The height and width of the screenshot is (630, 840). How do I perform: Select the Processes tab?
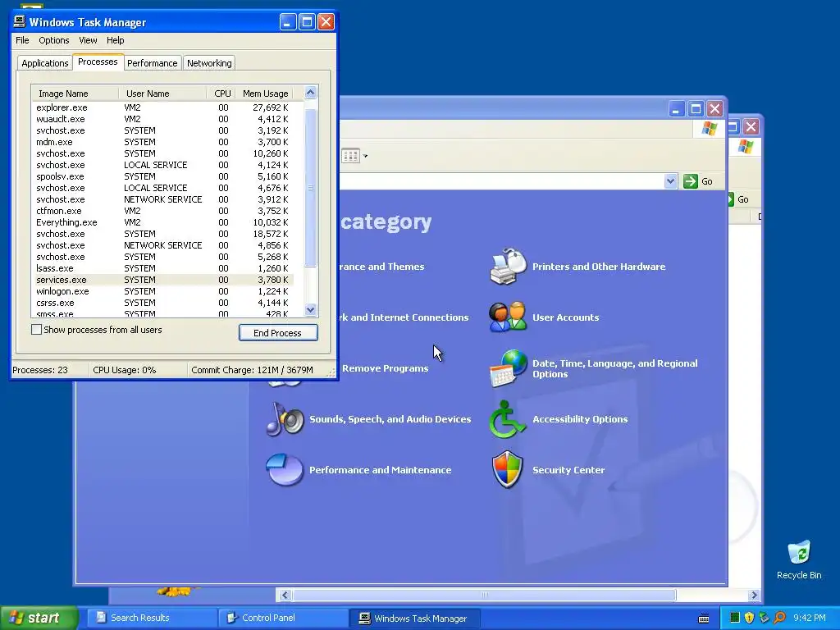point(98,62)
